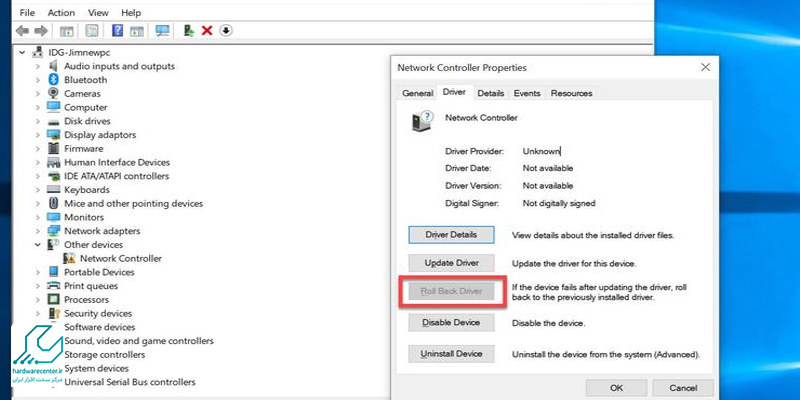The image size is (800, 400).
Task: Switch to the Details tab
Action: click(490, 93)
